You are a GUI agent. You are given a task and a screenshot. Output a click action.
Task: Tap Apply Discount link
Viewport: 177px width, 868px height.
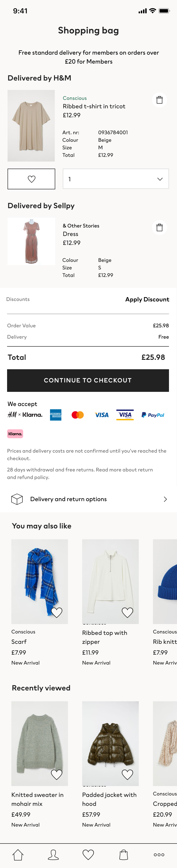click(147, 299)
